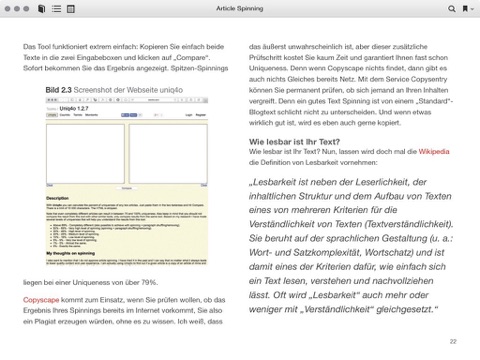
Task: Zoom the window with the third dot
Action: click(26, 9)
